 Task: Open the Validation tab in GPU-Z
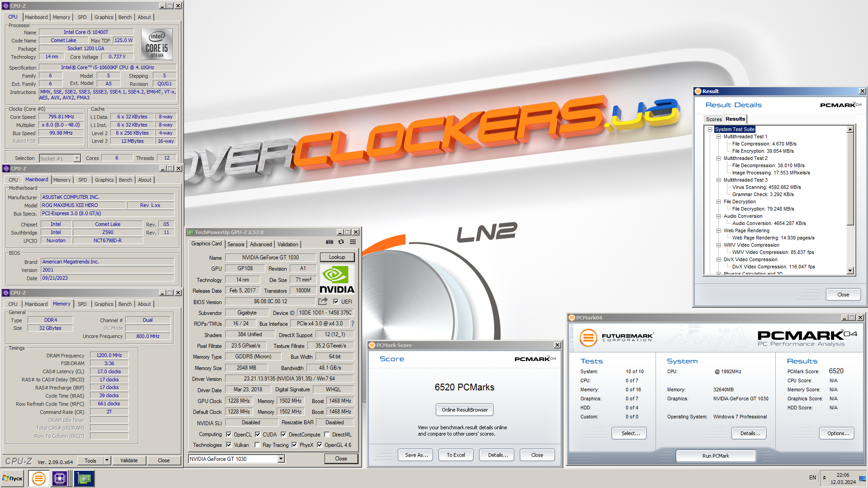click(288, 244)
